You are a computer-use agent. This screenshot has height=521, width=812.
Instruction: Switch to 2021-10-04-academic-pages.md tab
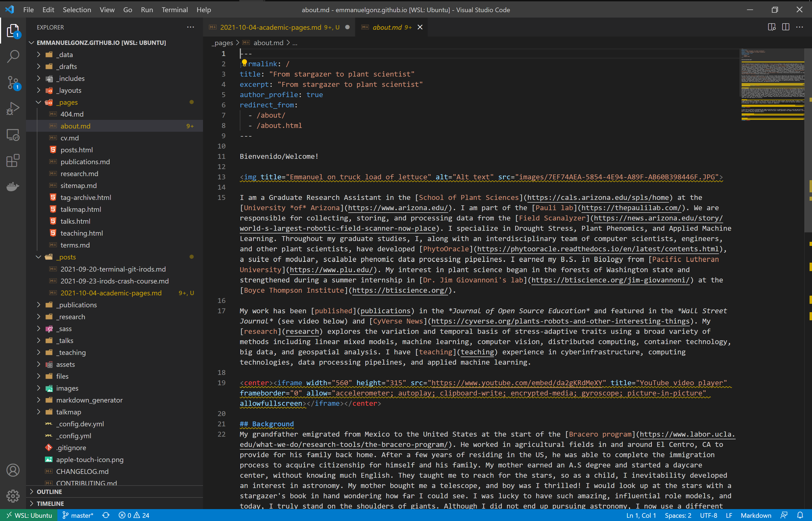tap(270, 27)
